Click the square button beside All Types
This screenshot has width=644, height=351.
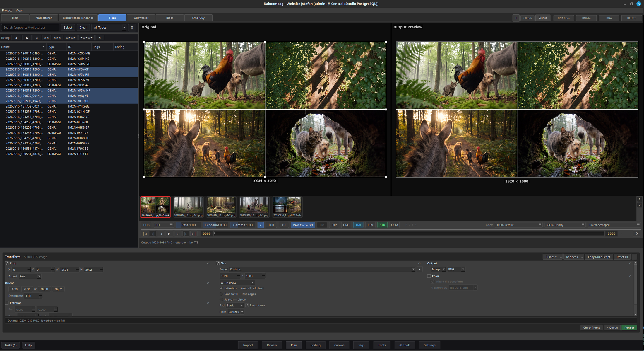(132, 28)
